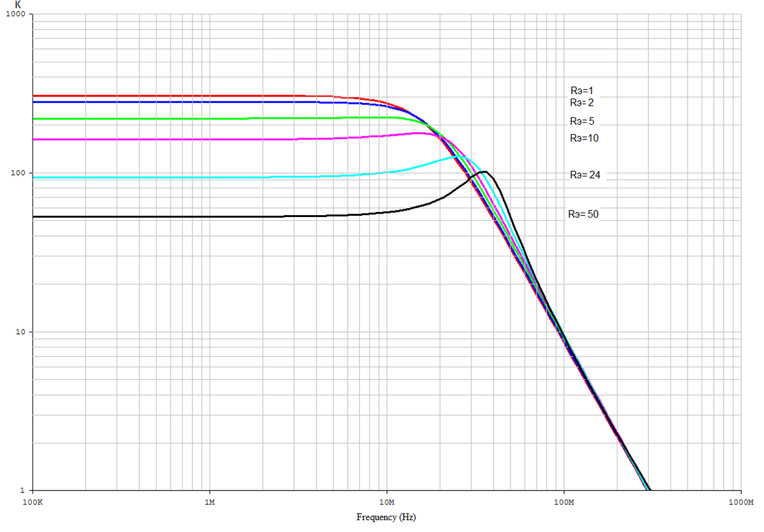Click the 100M x-axis tick label

click(564, 502)
